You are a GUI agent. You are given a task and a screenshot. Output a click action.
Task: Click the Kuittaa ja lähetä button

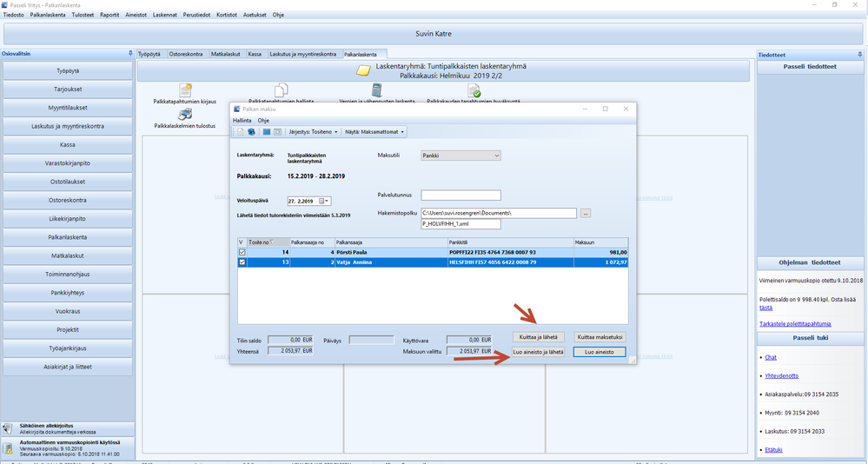coord(538,337)
